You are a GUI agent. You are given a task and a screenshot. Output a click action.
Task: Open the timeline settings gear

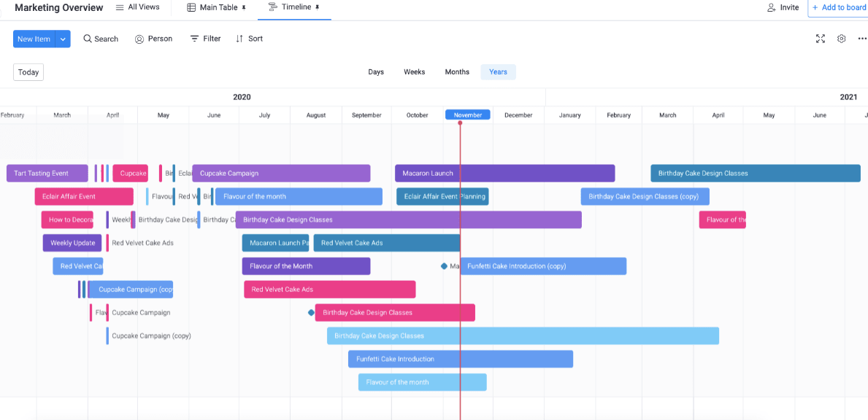tap(842, 39)
